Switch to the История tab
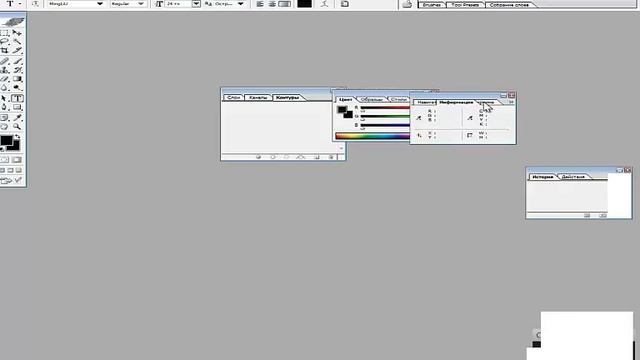Image resolution: width=640 pixels, height=360 pixels. (x=543, y=177)
